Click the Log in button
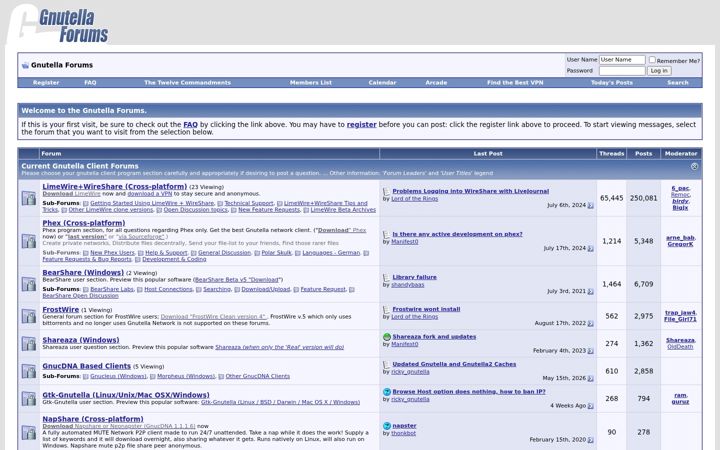 click(659, 71)
